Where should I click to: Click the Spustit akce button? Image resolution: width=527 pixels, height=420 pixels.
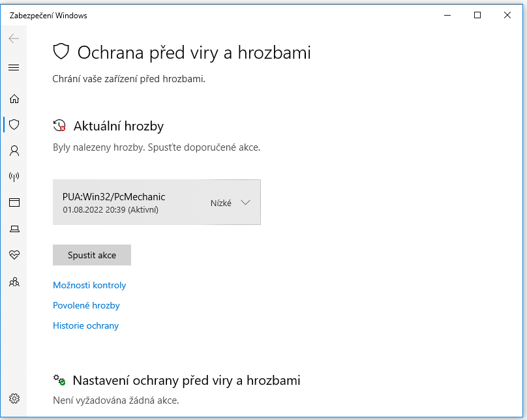point(92,255)
